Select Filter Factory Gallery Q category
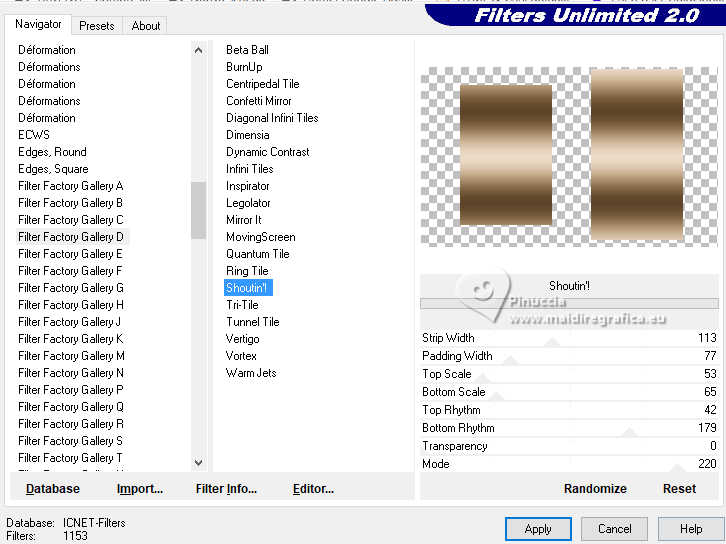Screen dimensions: 726x544 (71, 407)
